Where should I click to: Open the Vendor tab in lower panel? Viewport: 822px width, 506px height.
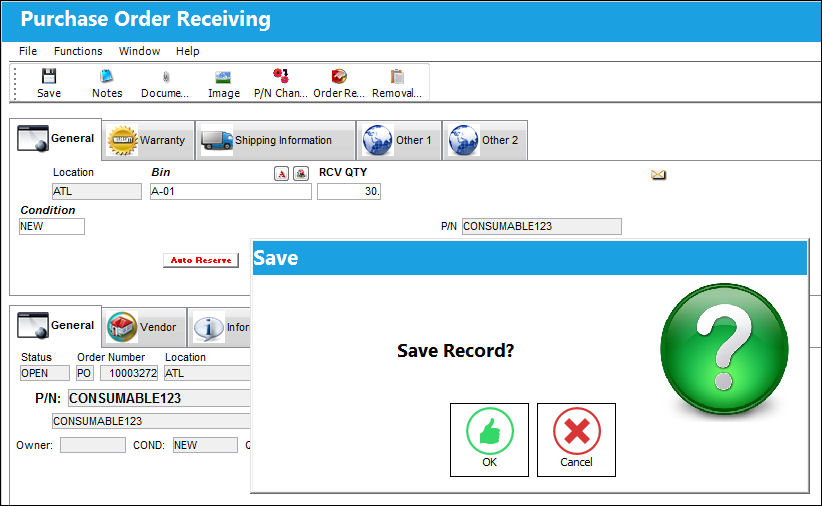coord(144,327)
